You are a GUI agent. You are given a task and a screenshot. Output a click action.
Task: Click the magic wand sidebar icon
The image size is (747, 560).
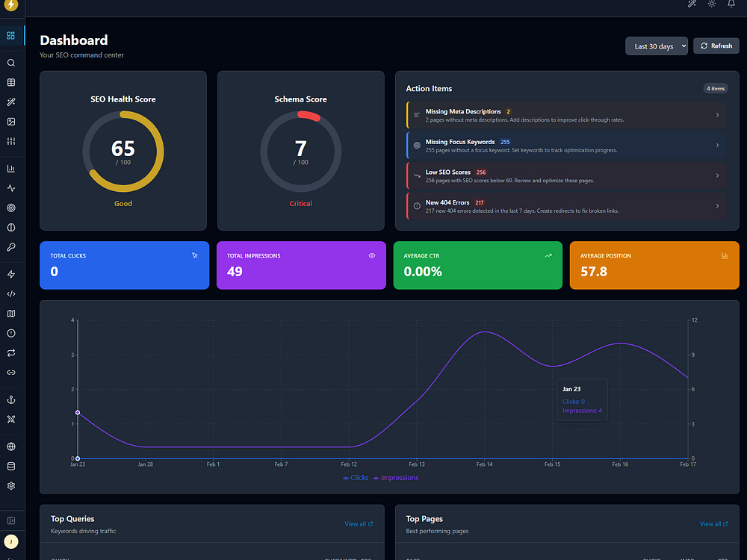11,102
